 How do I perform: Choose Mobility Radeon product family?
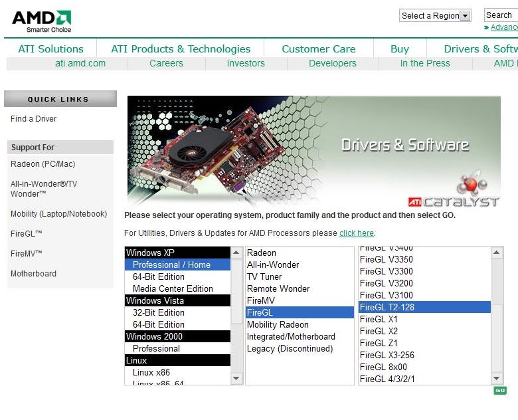278,324
